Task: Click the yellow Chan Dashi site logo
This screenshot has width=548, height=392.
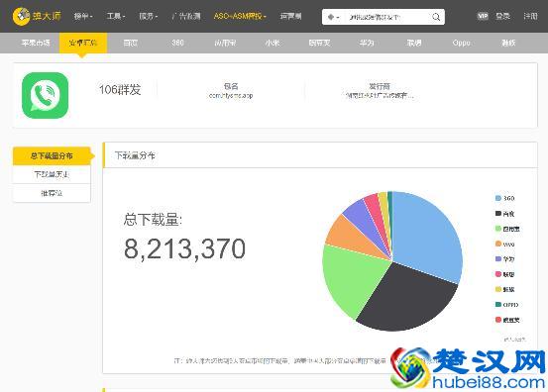Action: tap(37, 16)
